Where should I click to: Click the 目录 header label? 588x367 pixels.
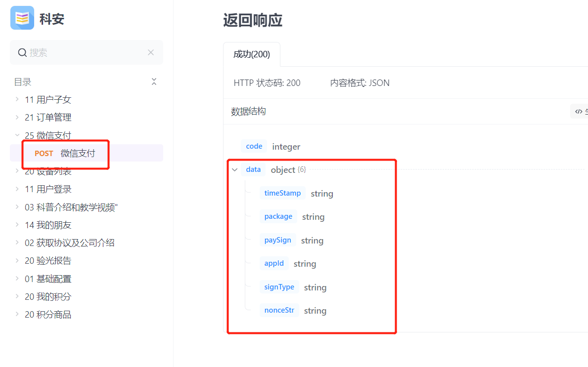pyautogui.click(x=22, y=82)
